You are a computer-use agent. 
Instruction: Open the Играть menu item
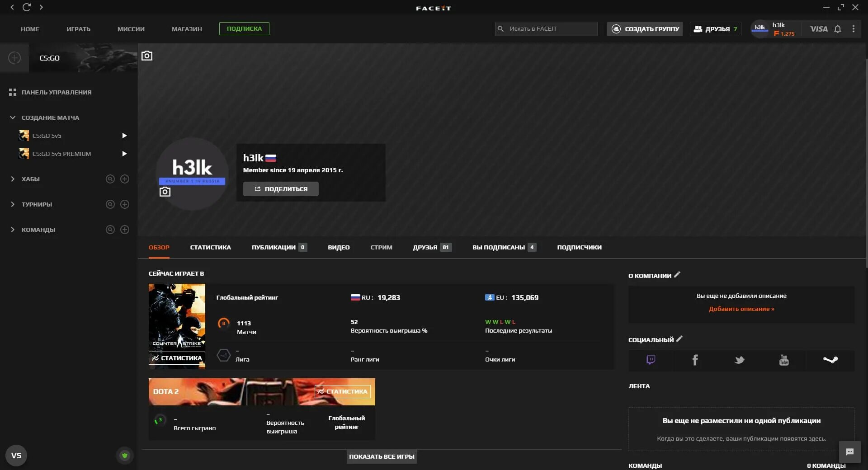click(78, 29)
